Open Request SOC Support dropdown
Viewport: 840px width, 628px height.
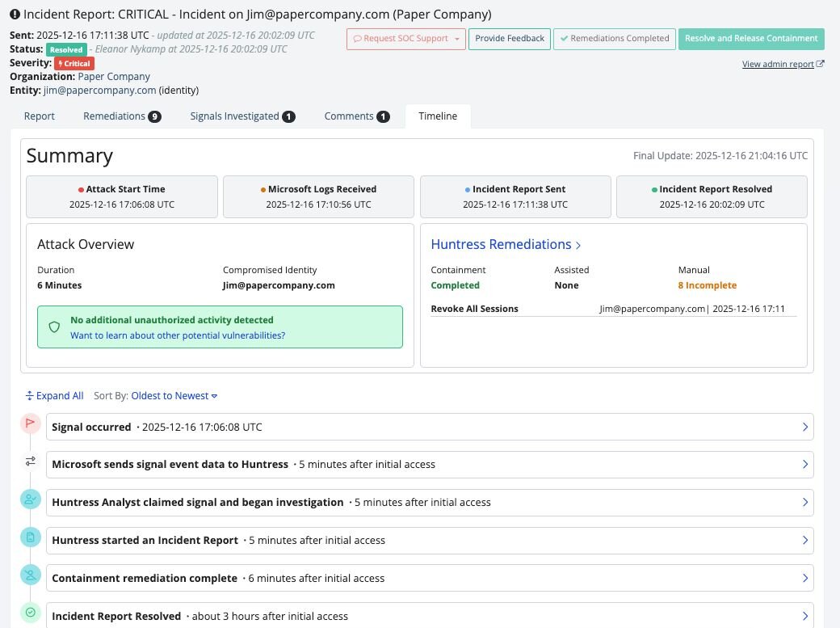pos(406,39)
